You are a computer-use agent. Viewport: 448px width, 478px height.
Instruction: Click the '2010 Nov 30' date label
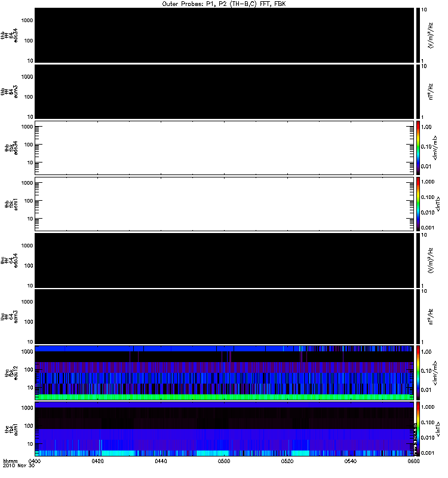(19, 465)
